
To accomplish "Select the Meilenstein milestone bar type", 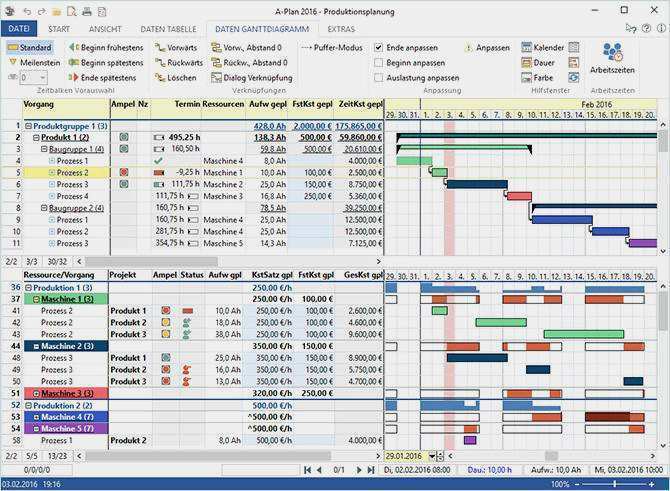I will 34,62.
